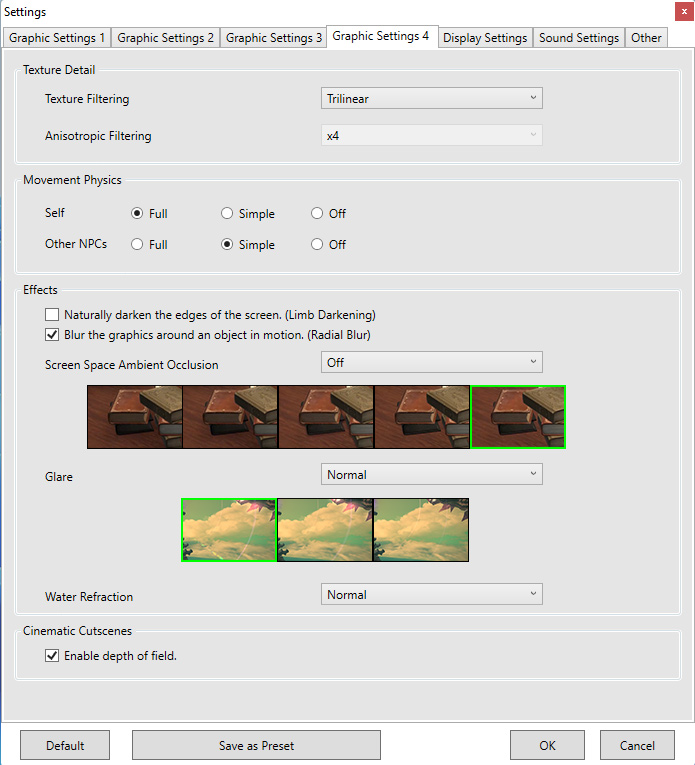This screenshot has height=765, width=695.
Task: Open the Glare dropdown
Action: pos(432,474)
